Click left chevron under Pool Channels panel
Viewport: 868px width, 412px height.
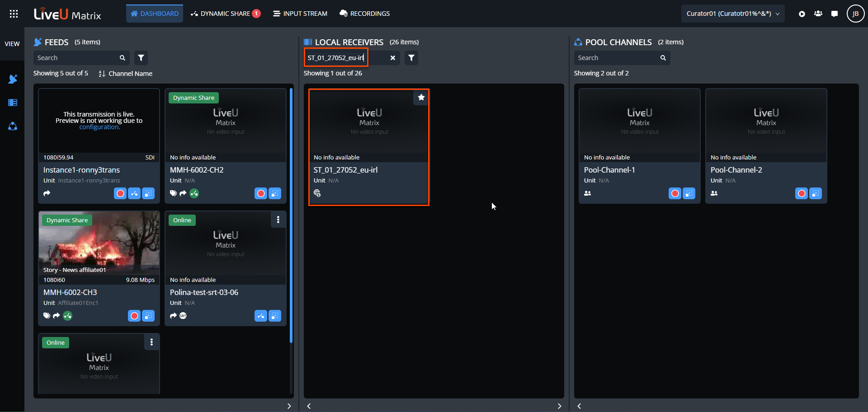[579, 406]
